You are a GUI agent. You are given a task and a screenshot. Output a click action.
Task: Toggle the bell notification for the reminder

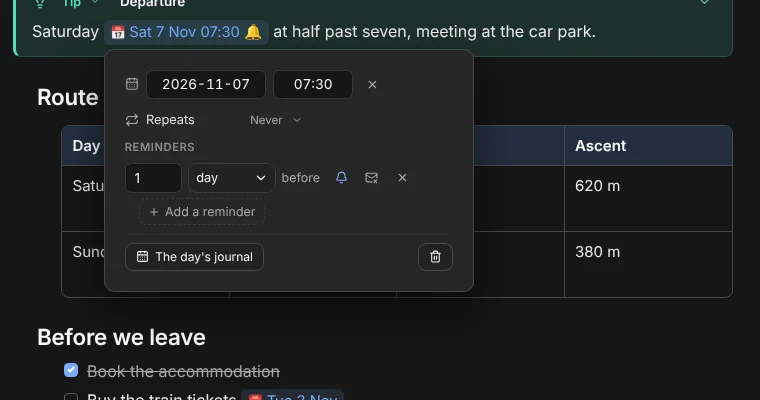point(341,177)
